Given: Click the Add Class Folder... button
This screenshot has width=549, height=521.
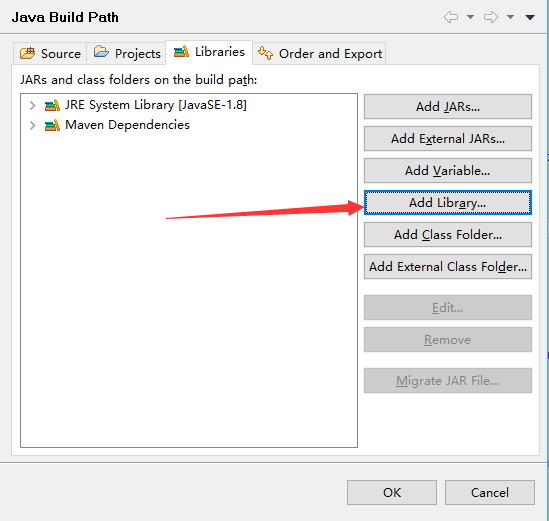Looking at the screenshot, I should (448, 235).
